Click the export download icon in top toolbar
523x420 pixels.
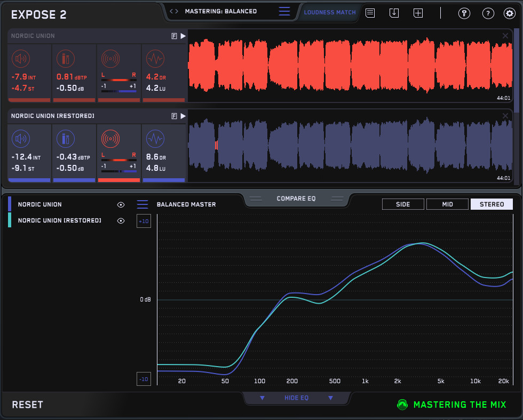(394, 13)
